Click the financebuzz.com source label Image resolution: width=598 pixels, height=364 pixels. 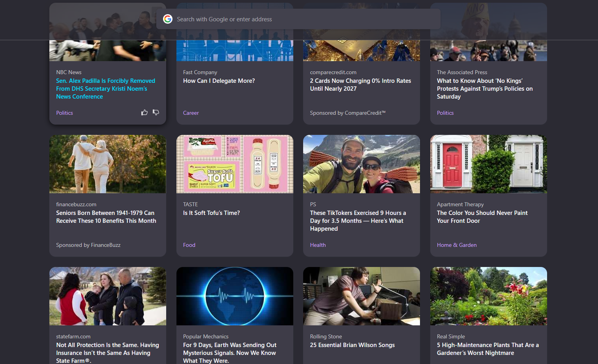(x=76, y=204)
